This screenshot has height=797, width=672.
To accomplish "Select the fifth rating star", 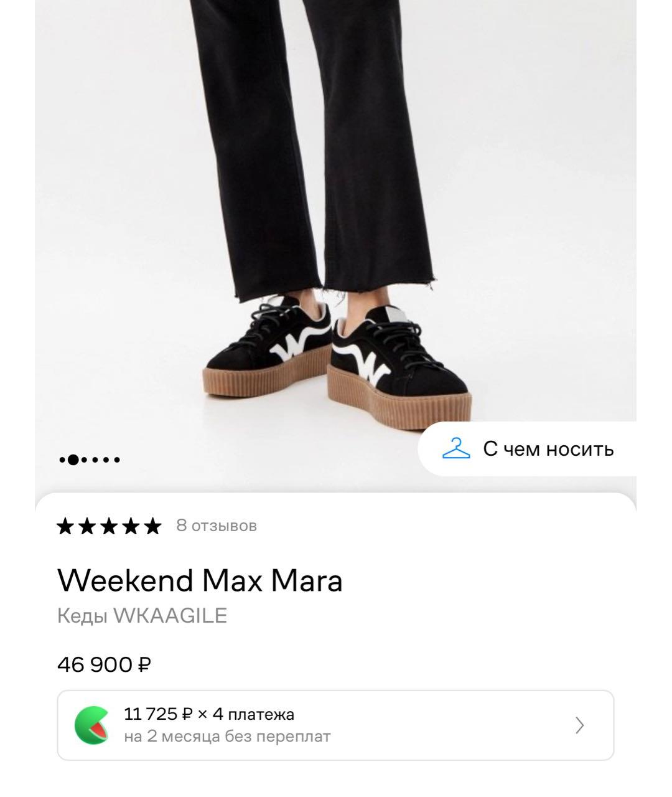I will coord(154,526).
